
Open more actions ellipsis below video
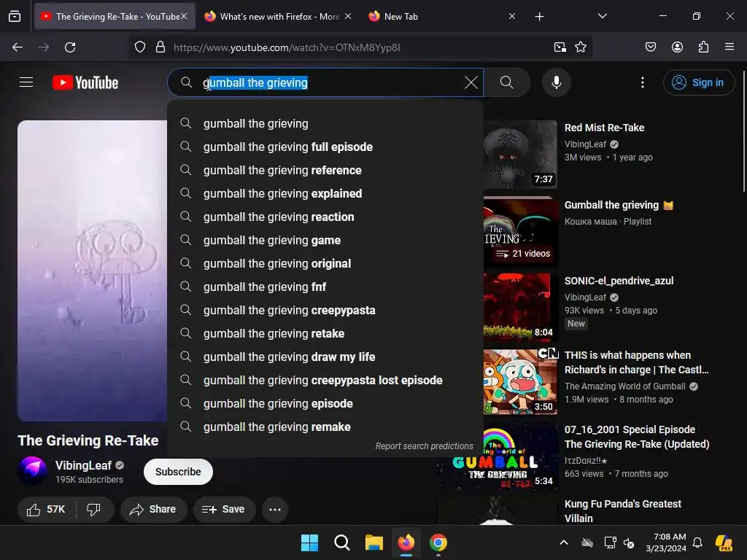pos(275,509)
